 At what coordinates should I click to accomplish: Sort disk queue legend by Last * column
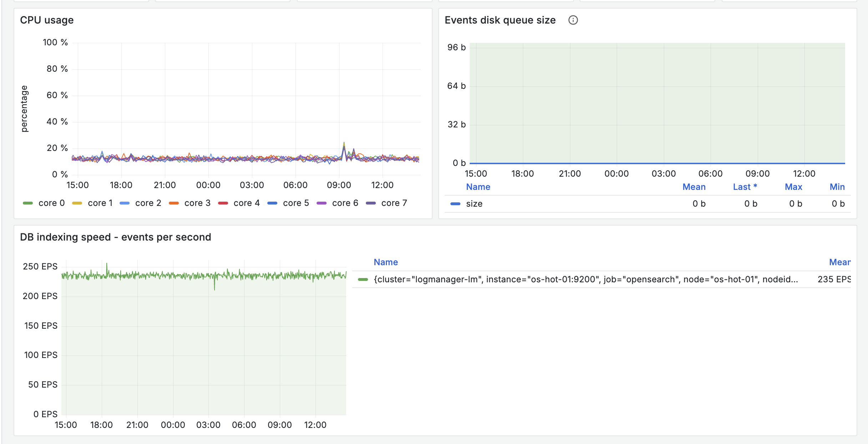[x=745, y=187]
